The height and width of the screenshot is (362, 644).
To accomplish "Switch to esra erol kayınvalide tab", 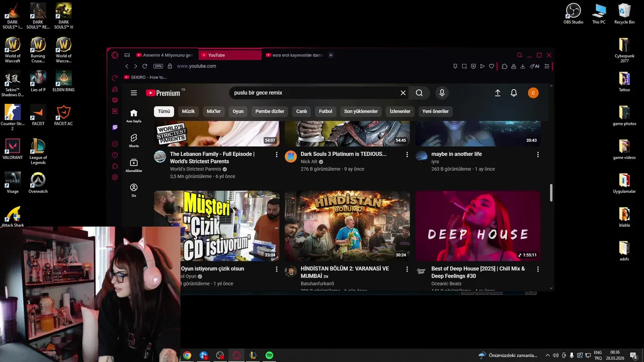I will 294,55.
